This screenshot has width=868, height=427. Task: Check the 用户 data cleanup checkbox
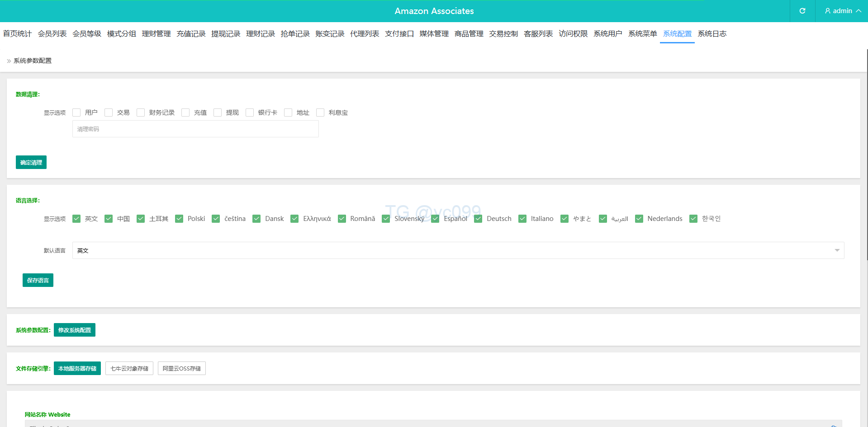pos(76,113)
